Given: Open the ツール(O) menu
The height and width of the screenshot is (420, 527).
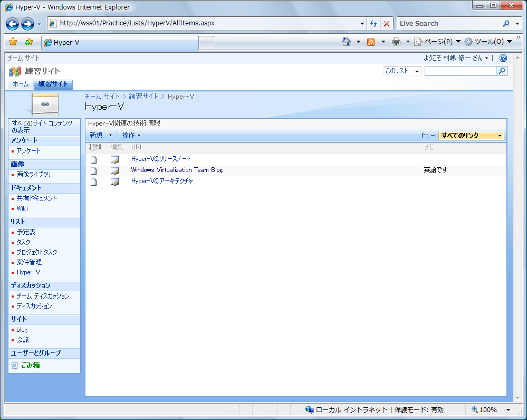Looking at the screenshot, I should [488, 42].
